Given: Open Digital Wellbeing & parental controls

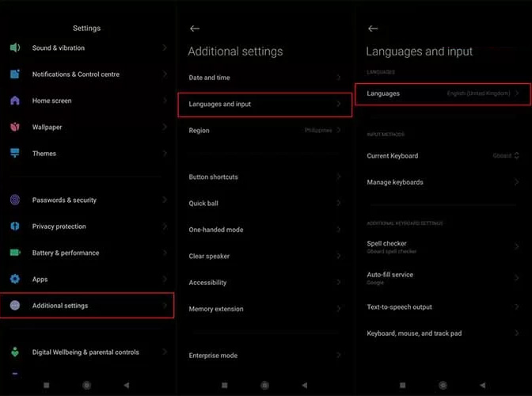Looking at the screenshot, I should tap(87, 352).
